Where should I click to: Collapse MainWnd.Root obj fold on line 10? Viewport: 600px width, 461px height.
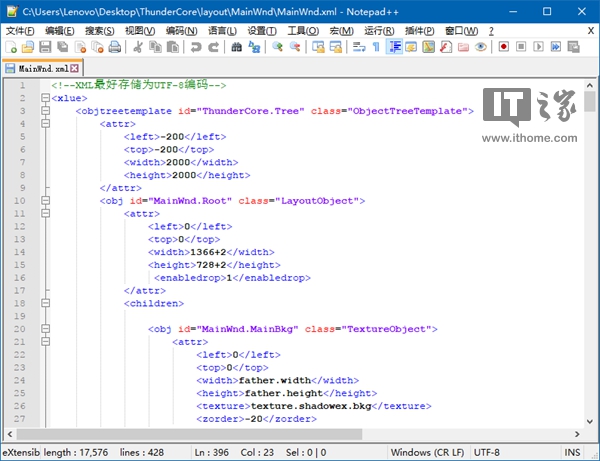(x=45, y=200)
